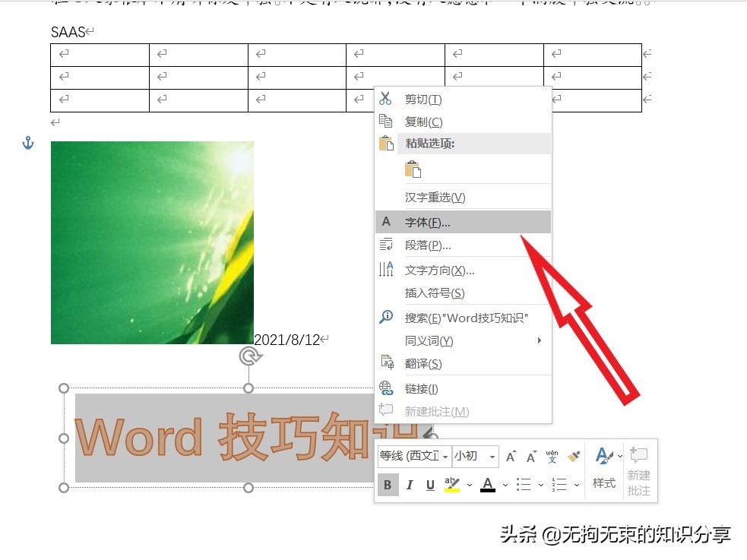Toggle Bold formatting in mini toolbar

pos(388,484)
